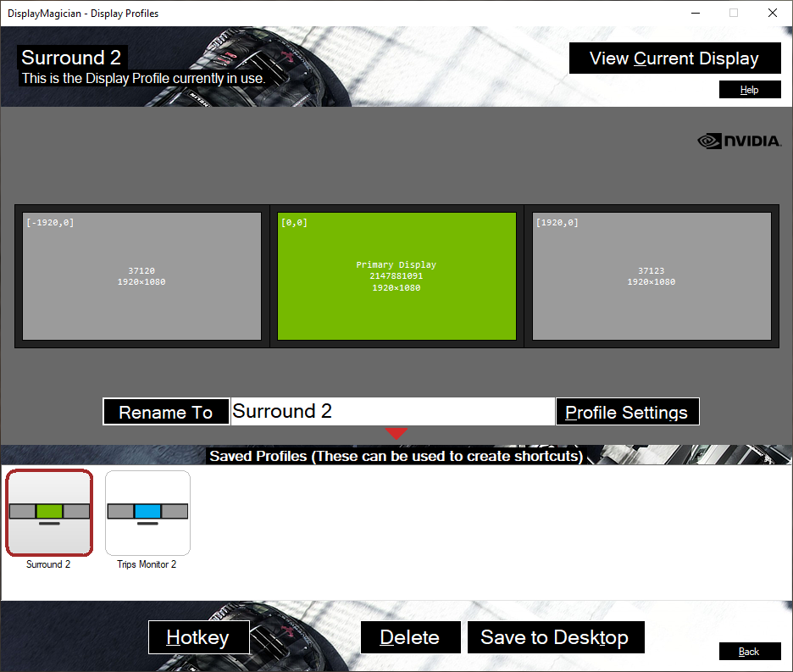Viewport: 793px width, 672px height.
Task: Click the blue monitor inside Trips Monitor 2 thumbnail
Action: pos(147,511)
